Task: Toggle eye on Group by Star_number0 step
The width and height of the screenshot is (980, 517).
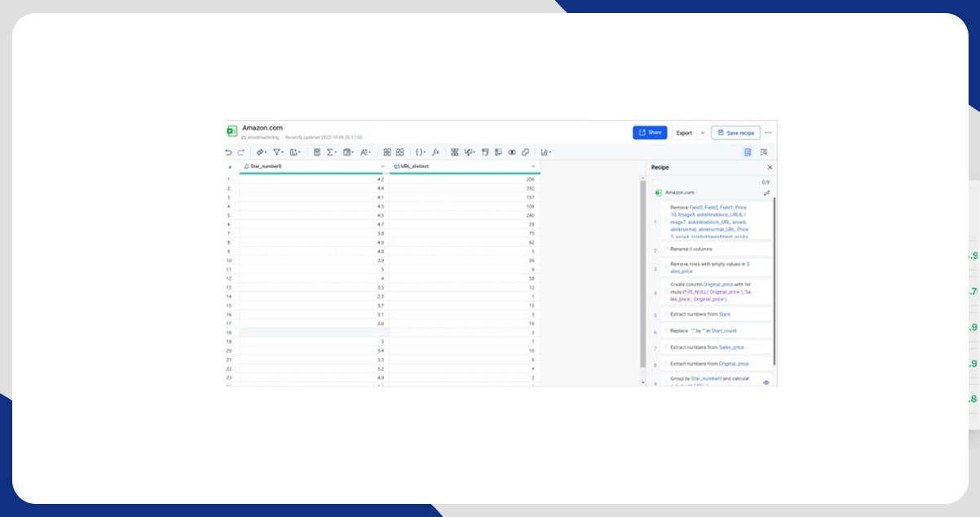Action: [766, 382]
